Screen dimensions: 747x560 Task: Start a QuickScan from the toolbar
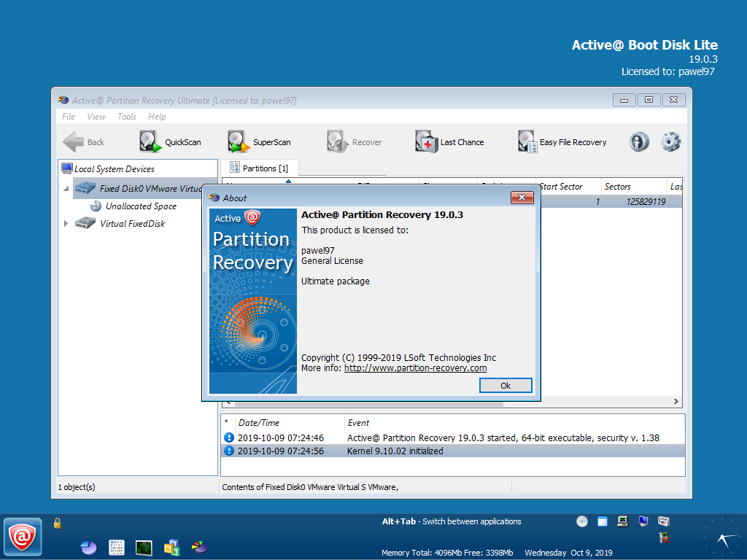pos(170,142)
